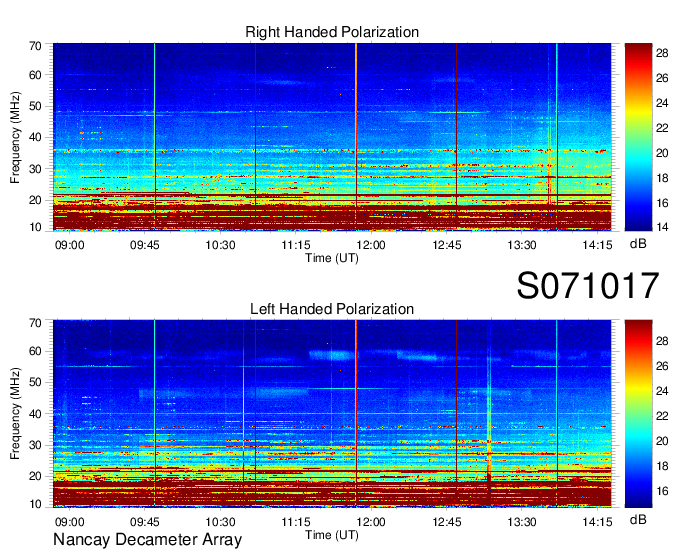Image resolution: width=680 pixels, height=552 pixels.
Task: Click the 'Nancay Decameter Array' caption
Action: point(147,540)
